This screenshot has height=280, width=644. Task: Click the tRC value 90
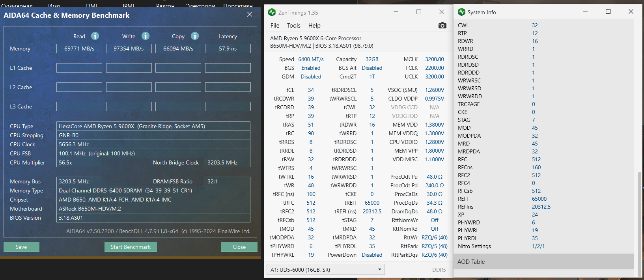tap(311, 133)
